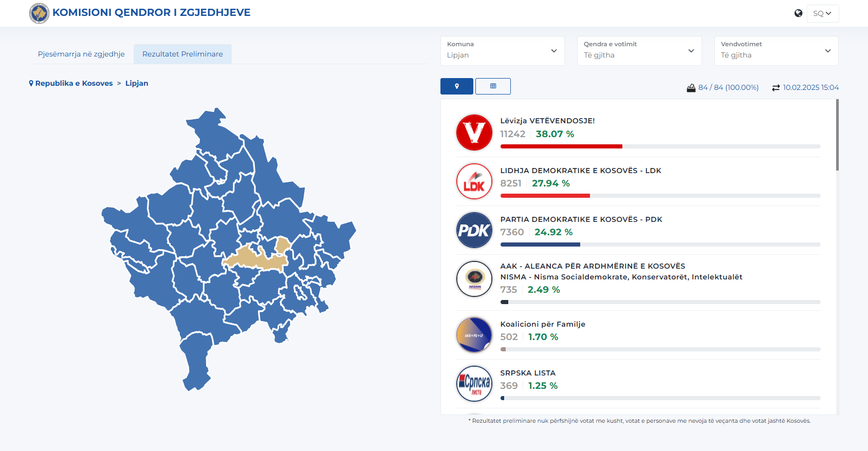Click the Koalicioni për Familje progress bar
This screenshot has height=451, width=868.
pos(660,349)
